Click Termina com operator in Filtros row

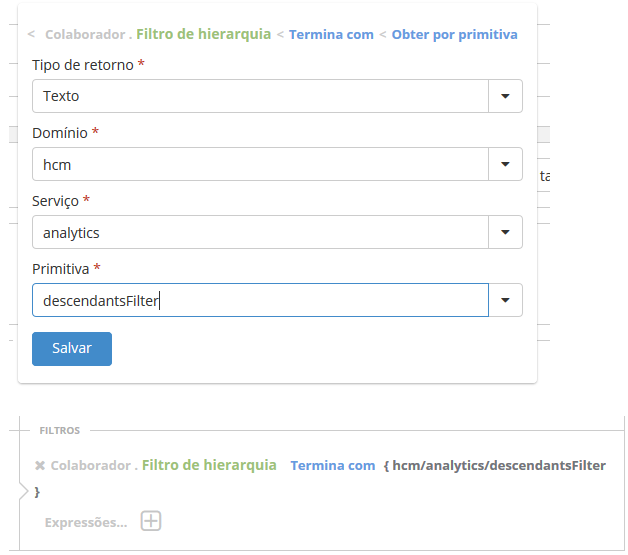332,466
